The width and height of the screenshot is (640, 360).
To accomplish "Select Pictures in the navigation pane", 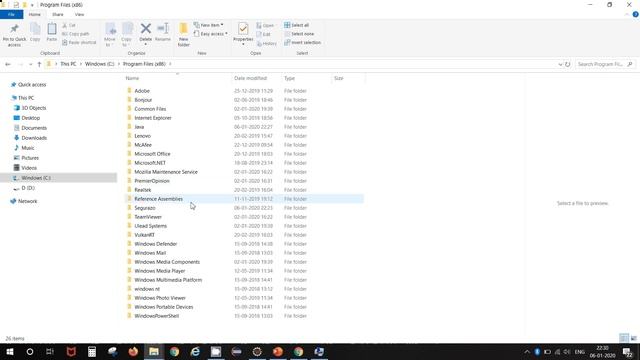I will pyautogui.click(x=30, y=158).
